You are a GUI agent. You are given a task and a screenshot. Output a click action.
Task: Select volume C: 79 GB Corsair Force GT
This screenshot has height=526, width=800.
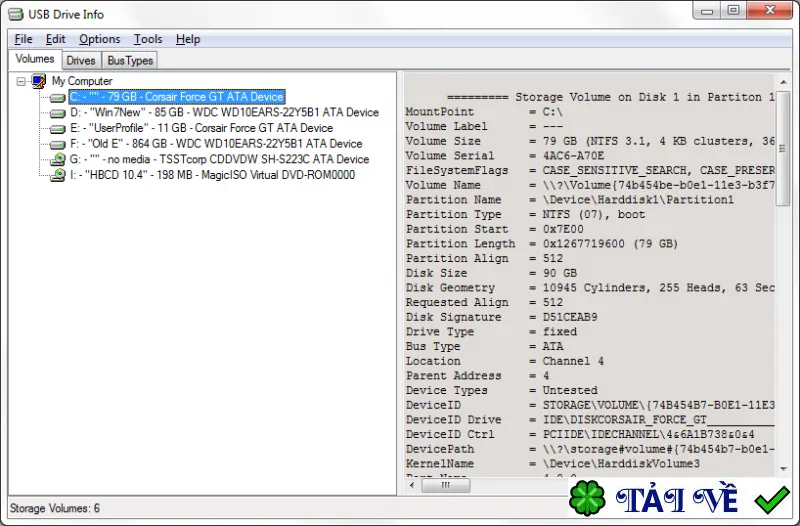click(x=177, y=97)
